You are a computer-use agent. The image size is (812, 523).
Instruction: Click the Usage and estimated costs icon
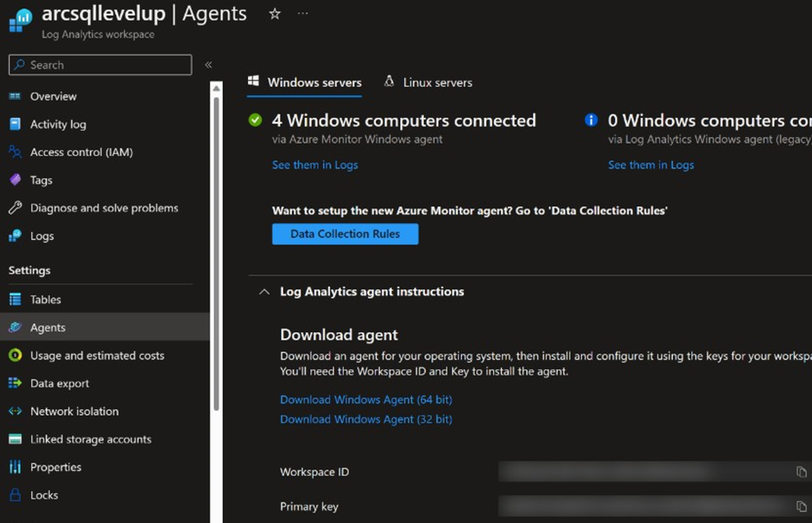pyautogui.click(x=15, y=356)
